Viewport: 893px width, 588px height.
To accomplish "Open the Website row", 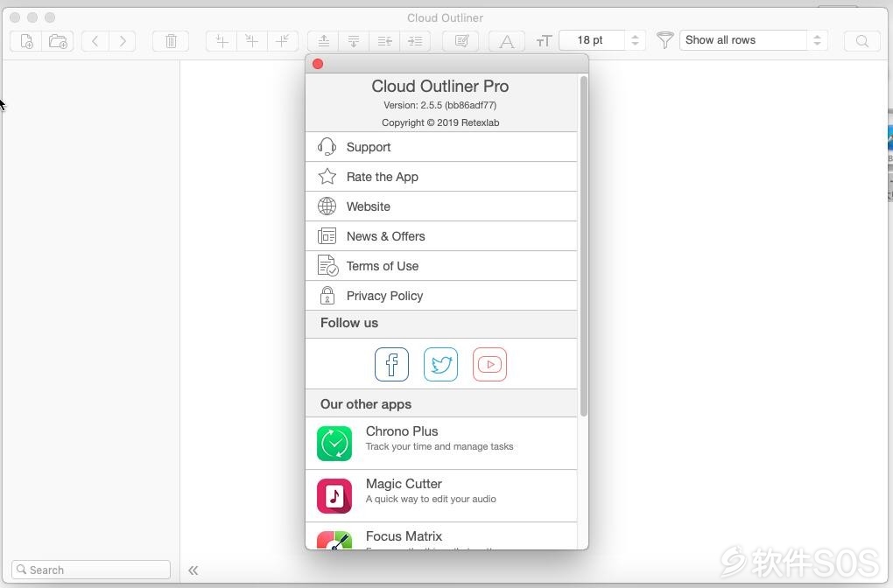I will click(x=441, y=206).
